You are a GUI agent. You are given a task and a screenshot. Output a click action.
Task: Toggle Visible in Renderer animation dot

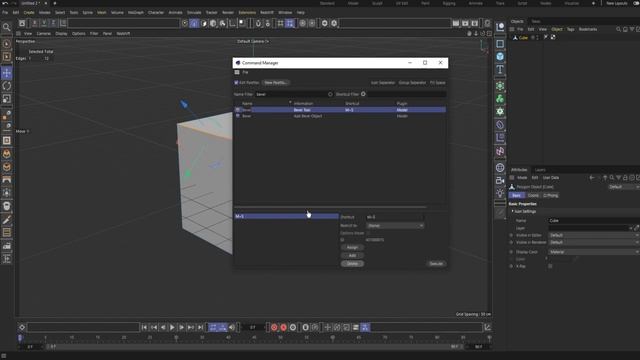pos(511,242)
